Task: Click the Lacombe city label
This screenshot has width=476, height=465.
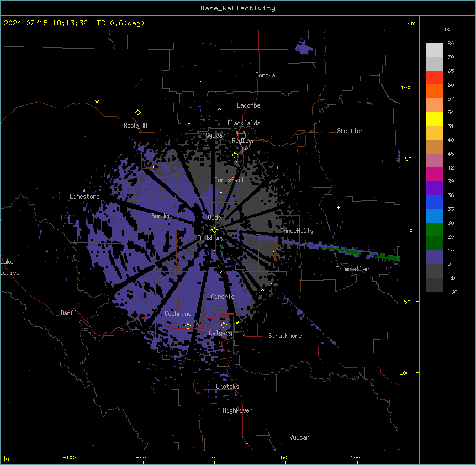Action: (248, 105)
